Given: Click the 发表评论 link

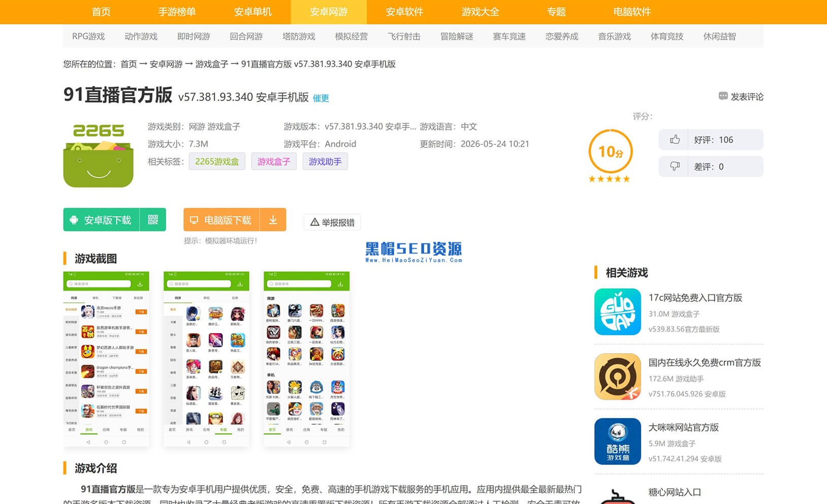Looking at the screenshot, I should coord(747,97).
